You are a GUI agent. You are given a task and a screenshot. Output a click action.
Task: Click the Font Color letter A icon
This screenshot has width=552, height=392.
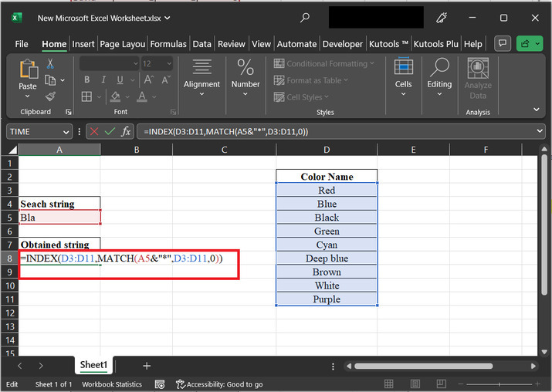pos(142,96)
